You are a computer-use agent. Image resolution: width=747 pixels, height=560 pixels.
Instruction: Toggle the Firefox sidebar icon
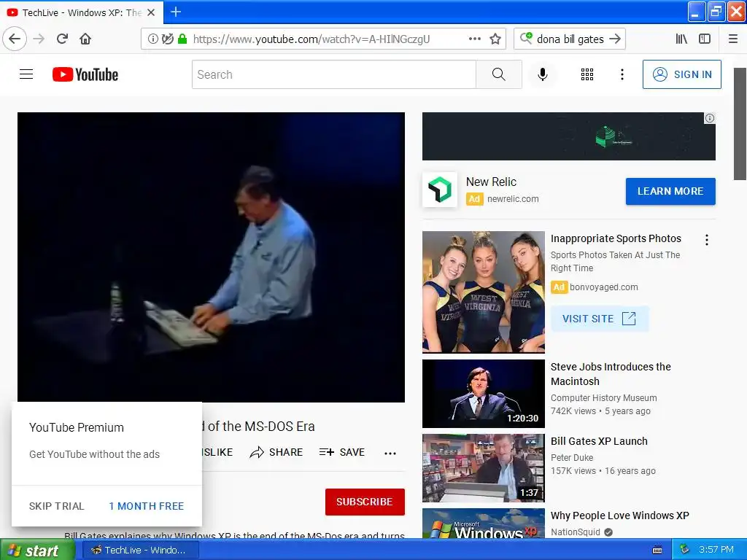[705, 39]
